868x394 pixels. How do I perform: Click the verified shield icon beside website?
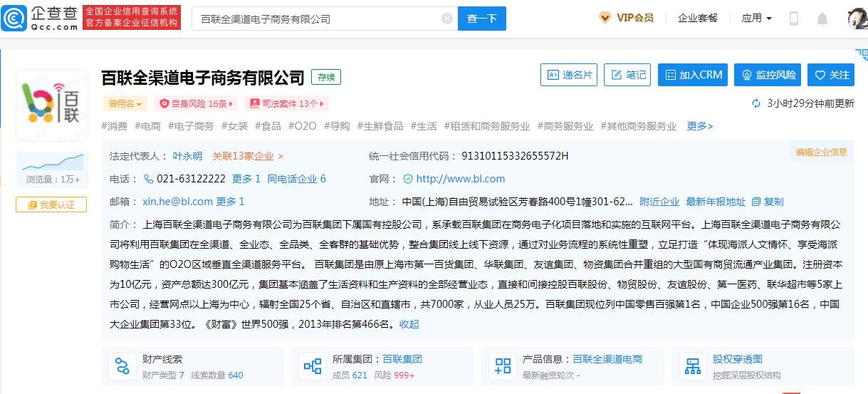408,179
